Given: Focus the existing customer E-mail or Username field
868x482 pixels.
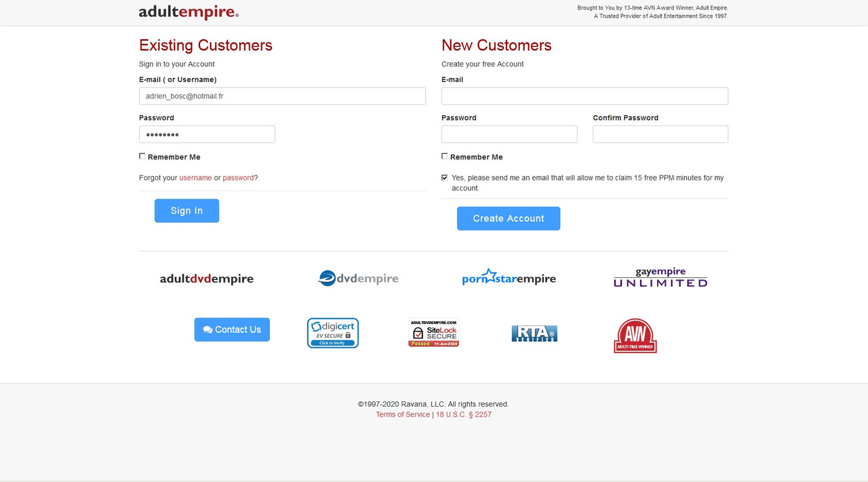Looking at the screenshot, I should 282,96.
